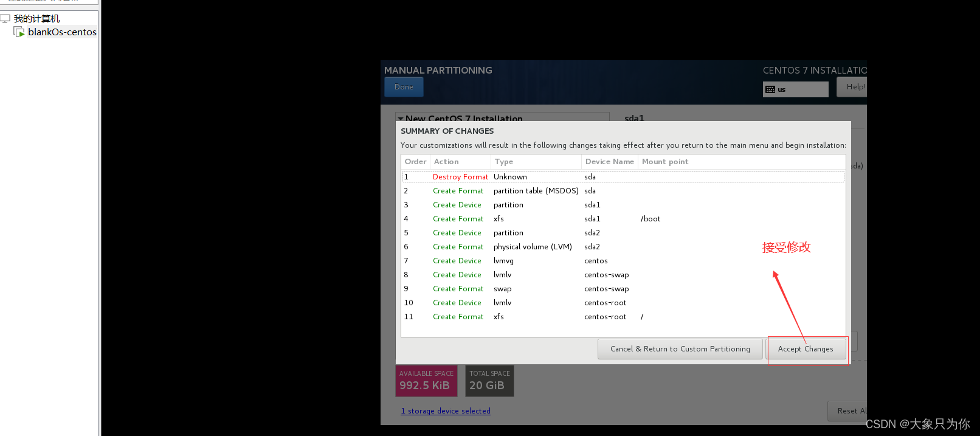Viewport: 980px width, 436px height.
Task: Select row 11 xfs centos-root
Action: [623, 317]
